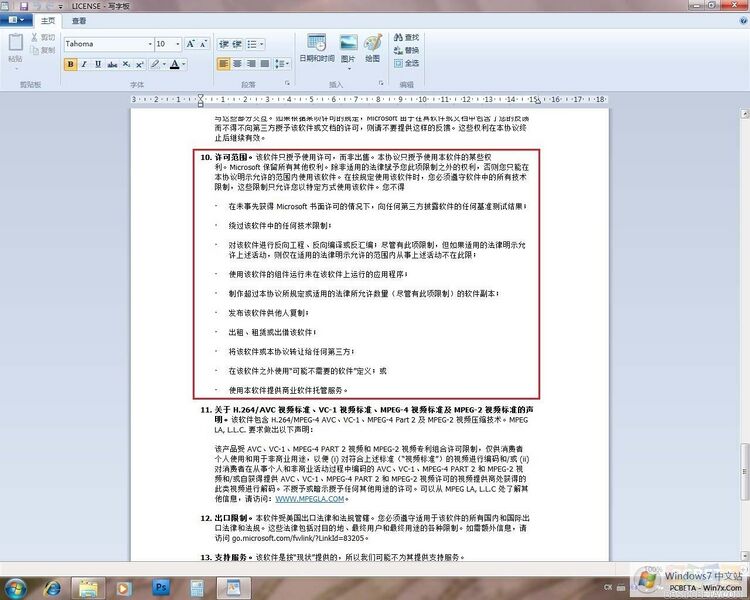Click the scrollbar down arrow
The width and height of the screenshot is (750, 600).
[x=744, y=556]
